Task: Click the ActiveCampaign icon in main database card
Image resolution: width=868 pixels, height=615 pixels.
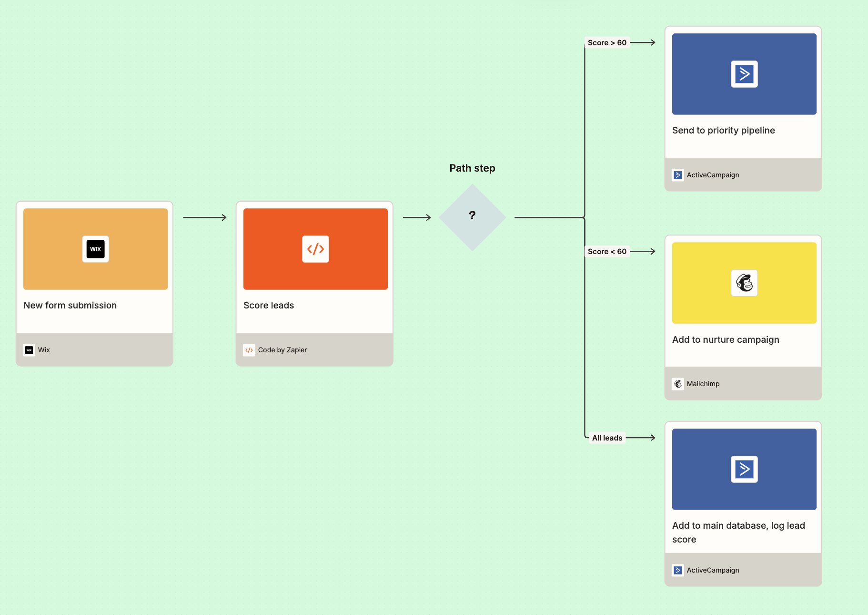Action: click(744, 469)
